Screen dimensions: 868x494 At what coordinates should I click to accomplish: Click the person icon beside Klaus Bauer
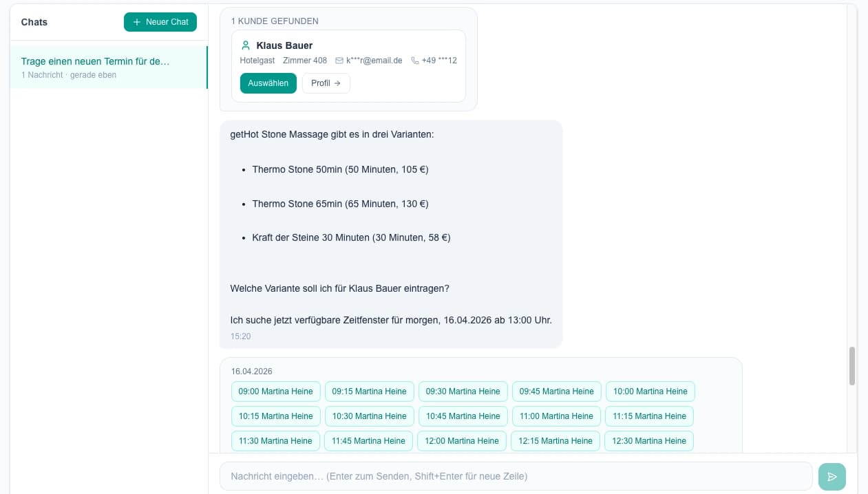tap(246, 45)
